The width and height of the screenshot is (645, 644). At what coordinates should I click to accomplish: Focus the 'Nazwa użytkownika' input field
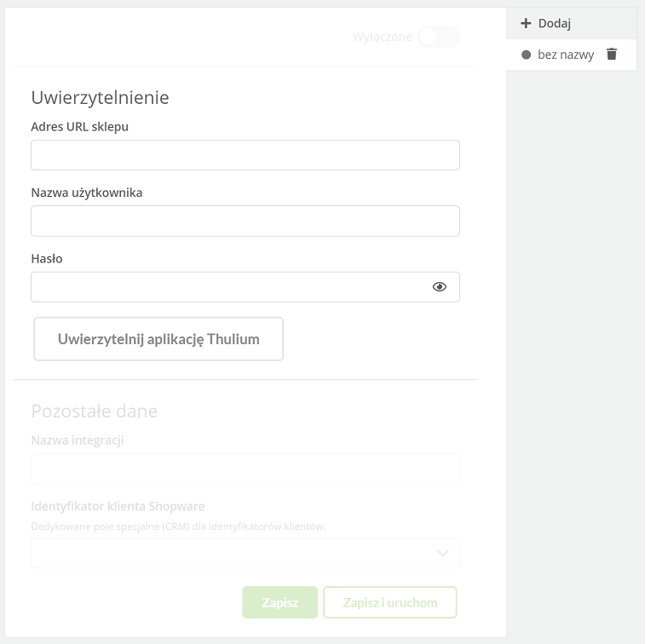pos(245,221)
